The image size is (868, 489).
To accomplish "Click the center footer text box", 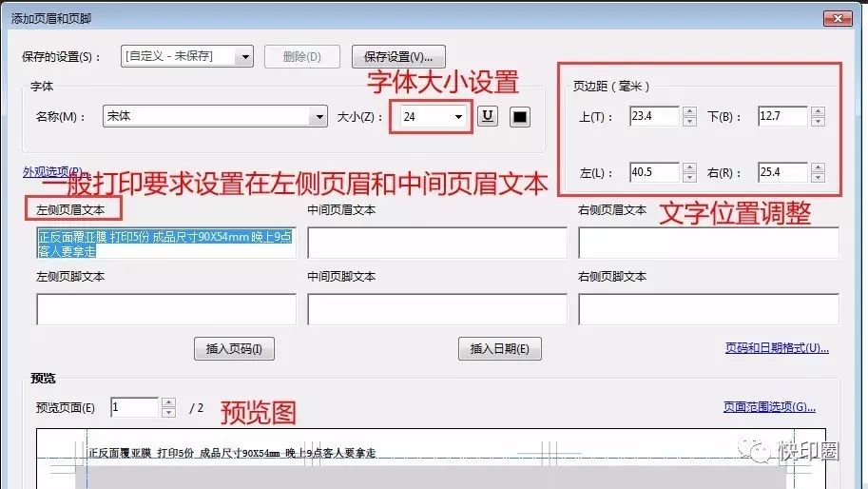I will [437, 309].
